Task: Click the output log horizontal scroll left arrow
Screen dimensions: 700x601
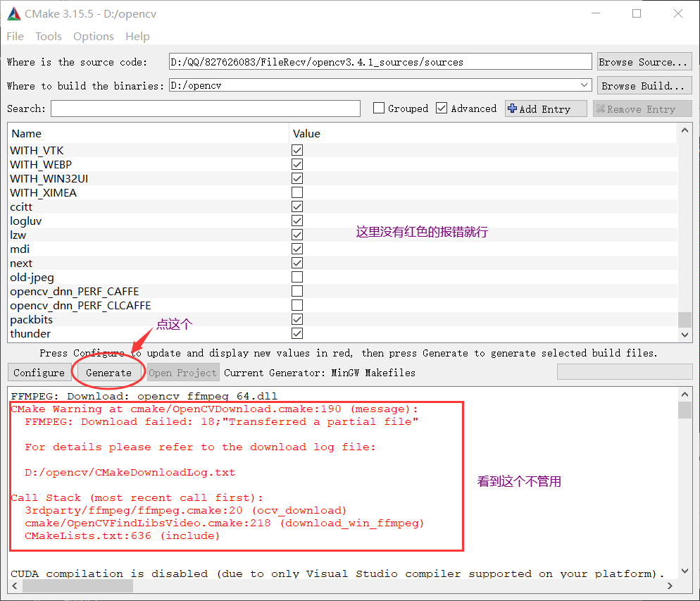Action: pyautogui.click(x=15, y=585)
